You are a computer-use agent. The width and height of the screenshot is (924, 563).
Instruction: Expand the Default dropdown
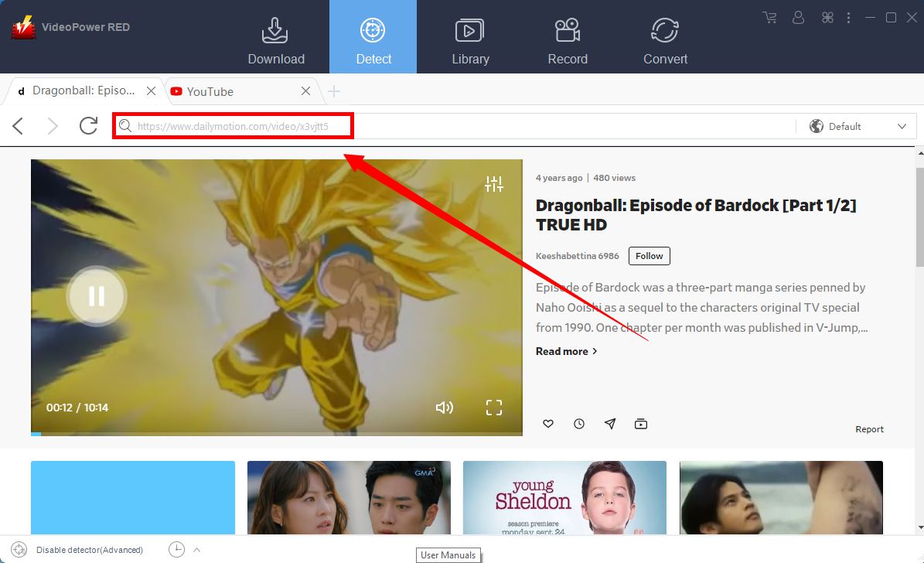pos(902,126)
